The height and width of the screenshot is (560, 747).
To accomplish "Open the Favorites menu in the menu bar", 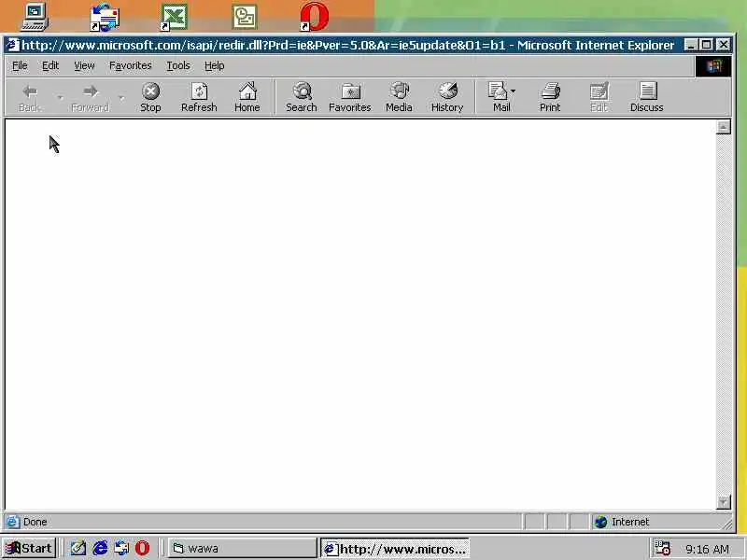I will 130,65.
